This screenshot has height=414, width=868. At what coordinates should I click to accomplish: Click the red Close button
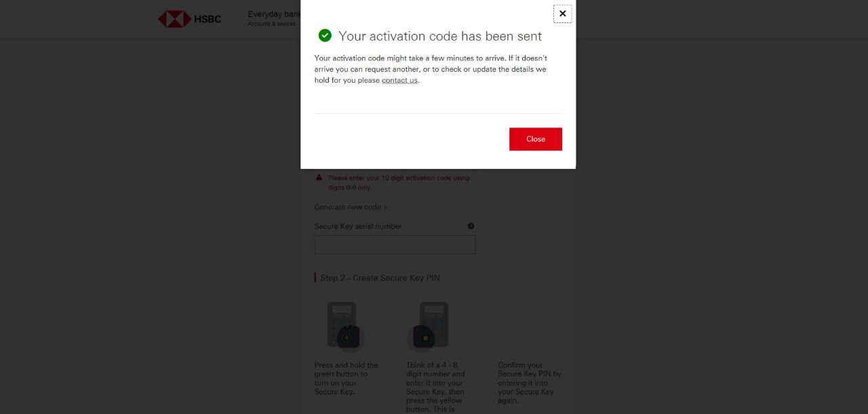click(x=536, y=139)
